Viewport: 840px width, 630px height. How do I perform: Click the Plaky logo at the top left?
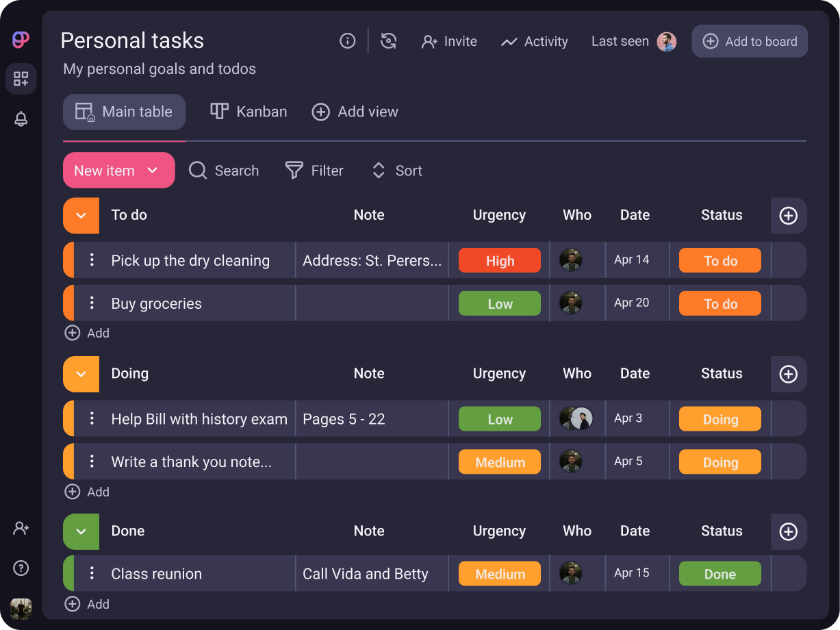tap(20, 40)
